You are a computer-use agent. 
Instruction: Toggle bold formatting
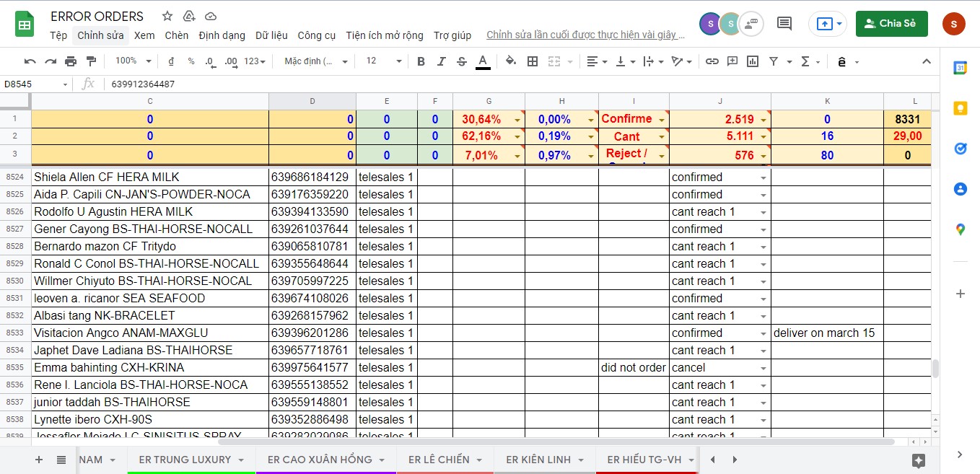(x=421, y=61)
